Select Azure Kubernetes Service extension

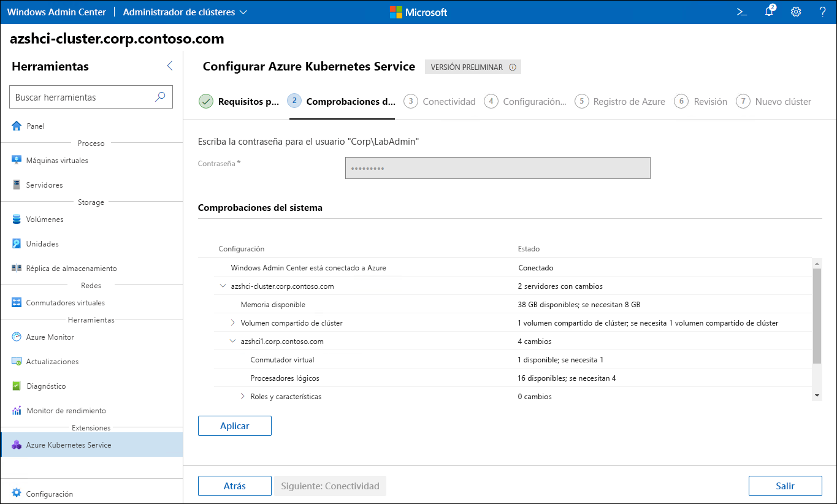[x=92, y=445]
